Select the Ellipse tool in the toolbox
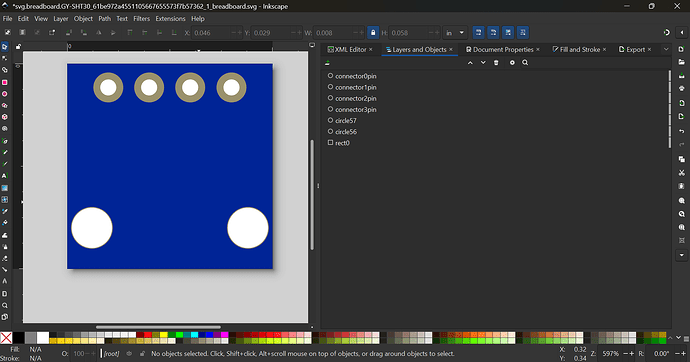Image resolution: width=690 pixels, height=362 pixels. tap(4, 94)
